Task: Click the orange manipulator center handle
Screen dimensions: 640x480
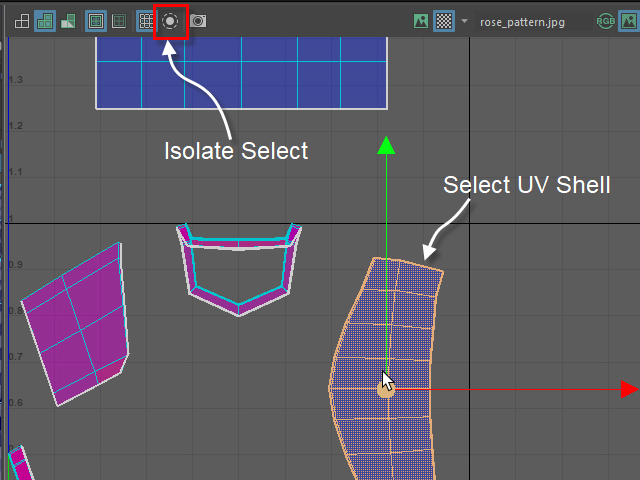Action: [385, 390]
